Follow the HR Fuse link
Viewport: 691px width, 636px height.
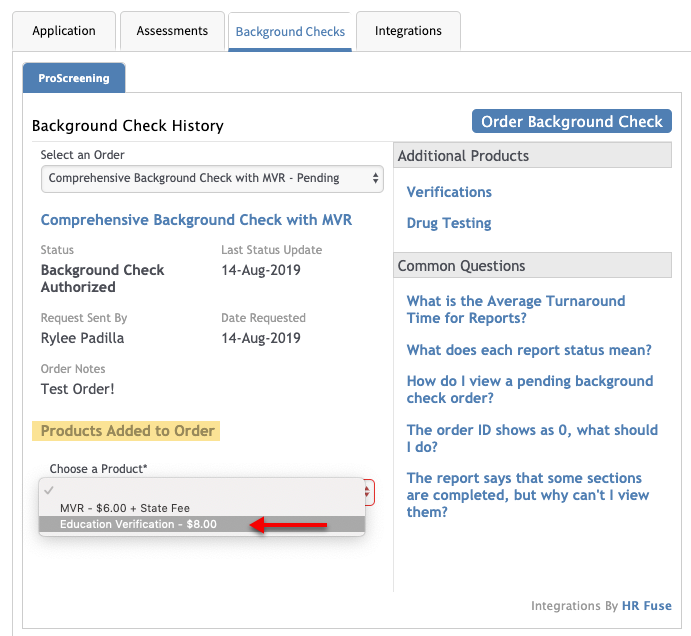646,606
